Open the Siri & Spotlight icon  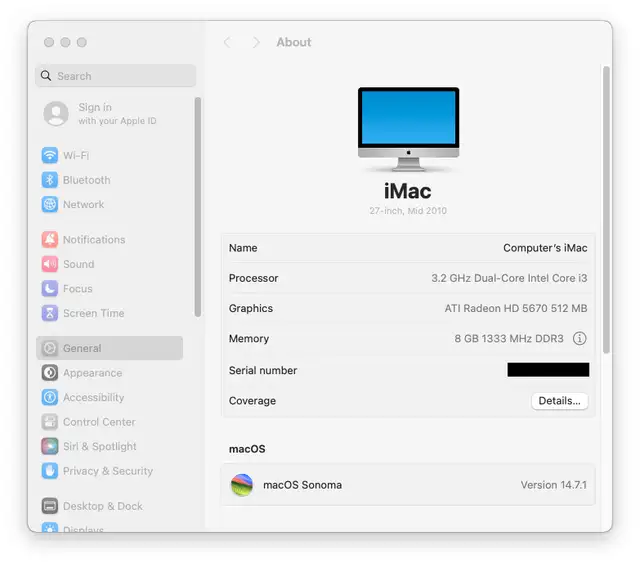pyautogui.click(x=50, y=447)
